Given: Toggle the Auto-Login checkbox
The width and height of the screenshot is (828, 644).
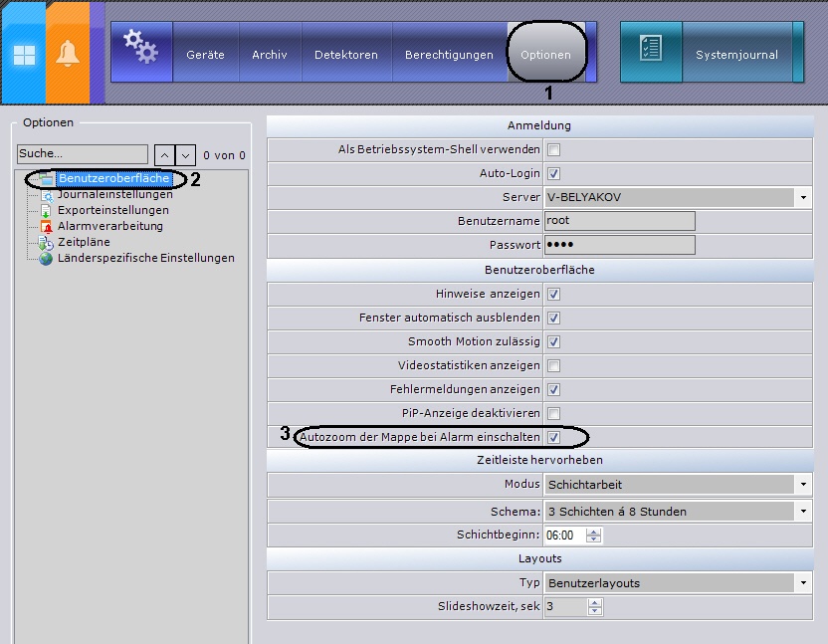Looking at the screenshot, I should tap(553, 174).
